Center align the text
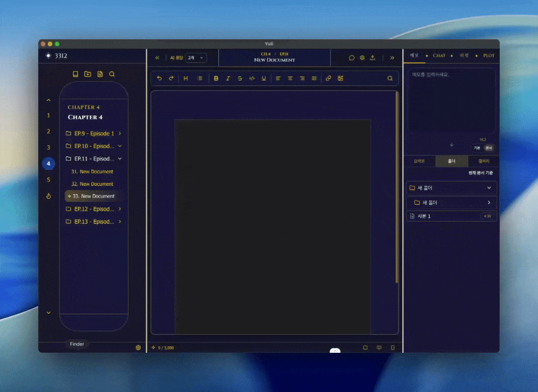Screen dimensions: 538x392 point(290,78)
